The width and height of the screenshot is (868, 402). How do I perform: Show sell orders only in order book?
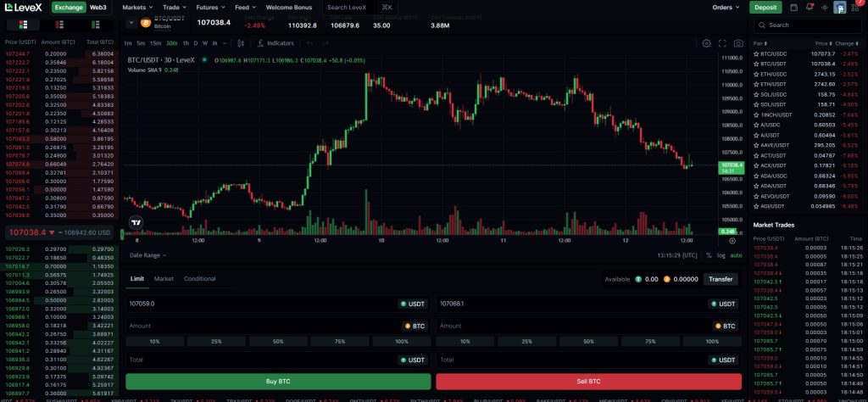point(59,25)
